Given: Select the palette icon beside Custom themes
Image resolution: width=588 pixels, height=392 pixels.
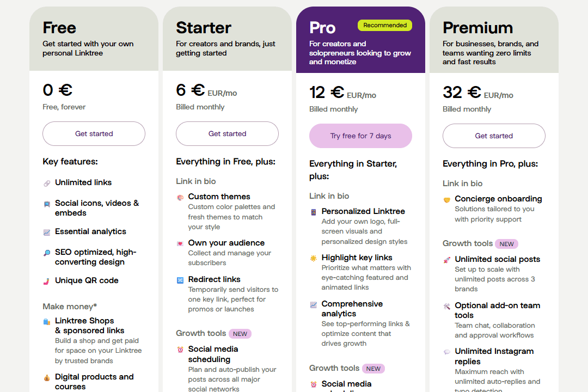Looking at the screenshot, I should (180, 197).
